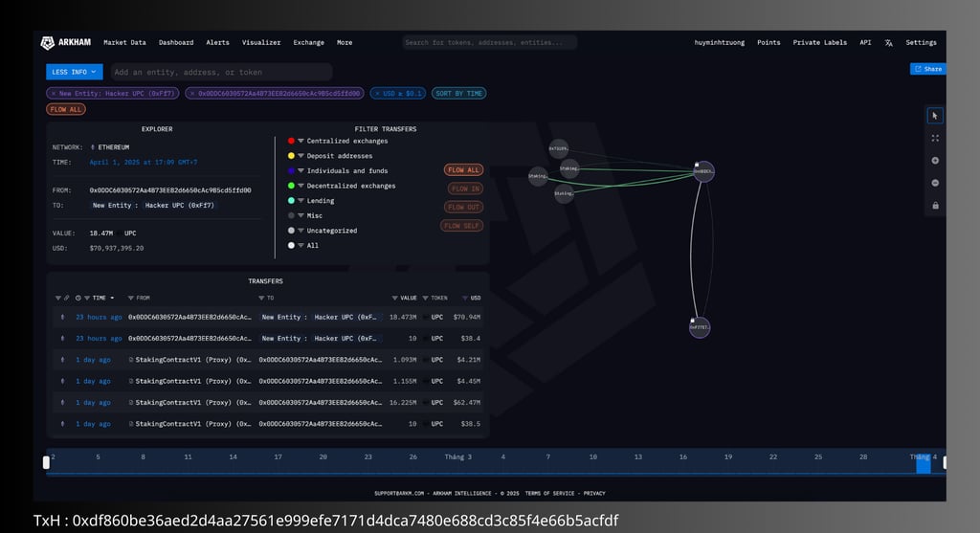Click the Ethereum icon next to ETHEREUM network
This screenshot has width=980, height=533.
(93, 147)
